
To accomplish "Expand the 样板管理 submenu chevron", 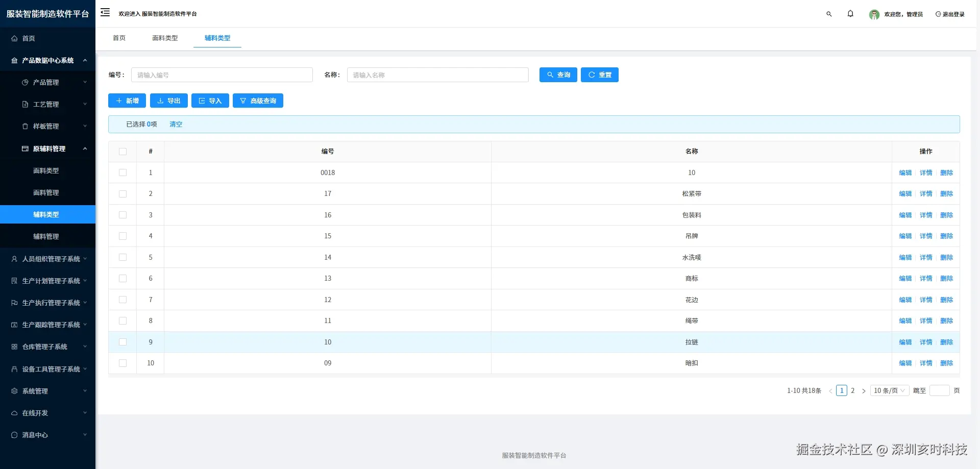I will coord(85,126).
